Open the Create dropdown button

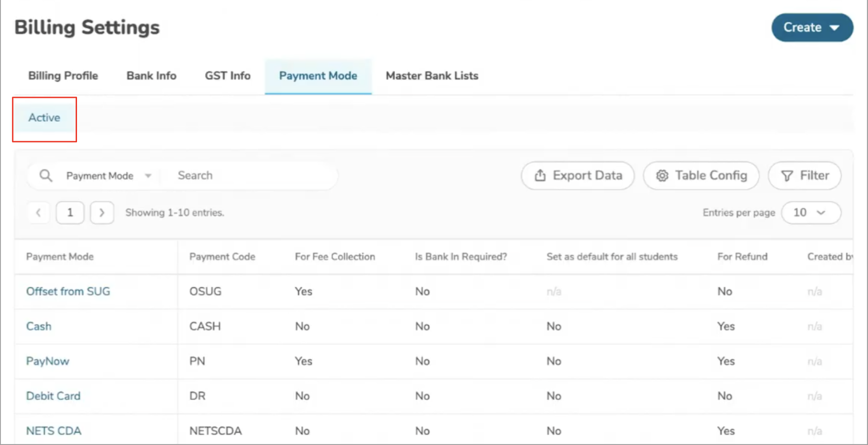812,28
